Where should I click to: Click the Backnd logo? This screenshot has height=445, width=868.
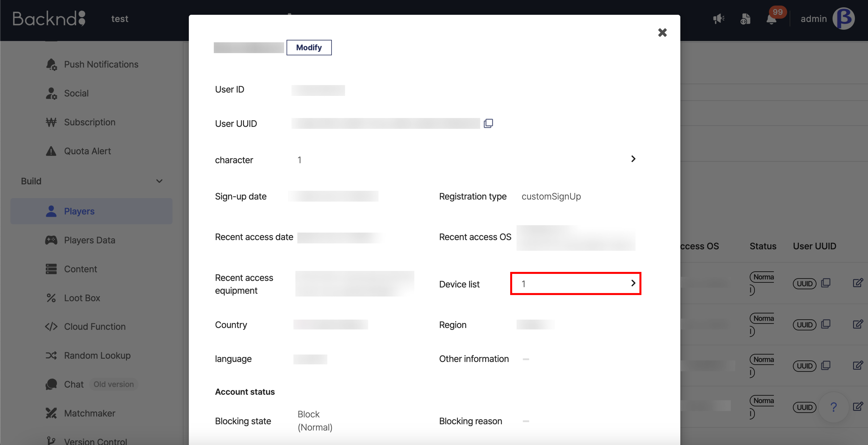click(49, 19)
